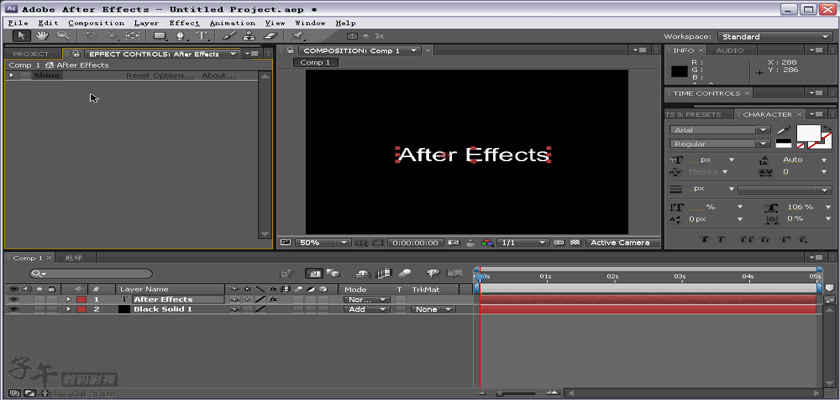Select the Zoom magnifier tool
840x400 pixels.
click(x=63, y=36)
